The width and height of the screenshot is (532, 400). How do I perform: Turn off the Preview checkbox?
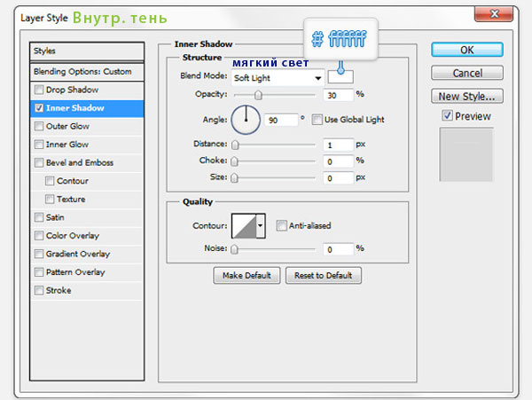pos(448,116)
